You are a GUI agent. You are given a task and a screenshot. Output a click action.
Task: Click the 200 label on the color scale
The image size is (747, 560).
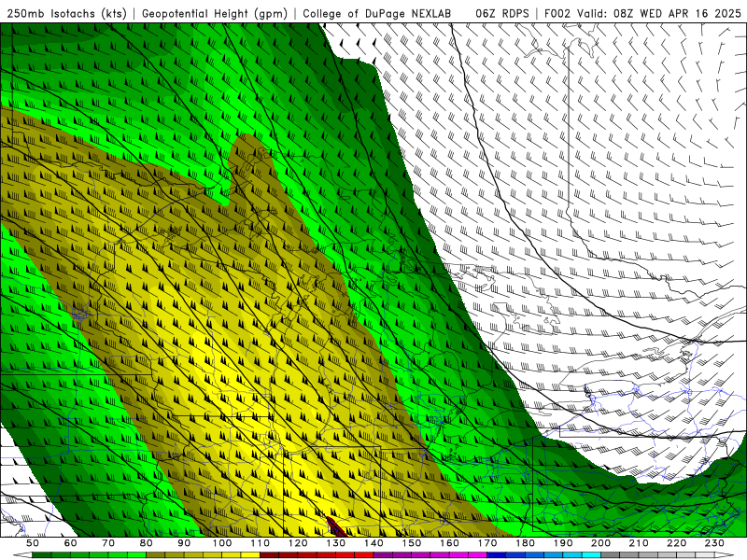(x=600, y=543)
